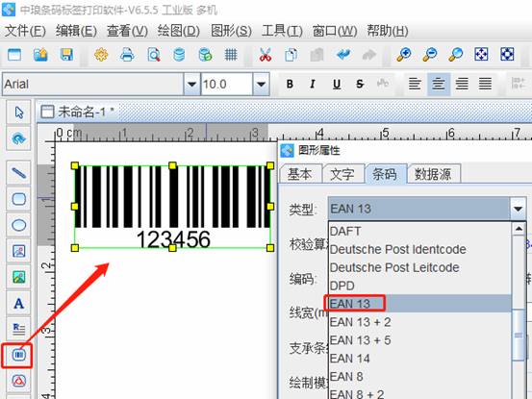This screenshot has width=532, height=399.
Task: Switch to the 文字 tab
Action: coord(342,174)
